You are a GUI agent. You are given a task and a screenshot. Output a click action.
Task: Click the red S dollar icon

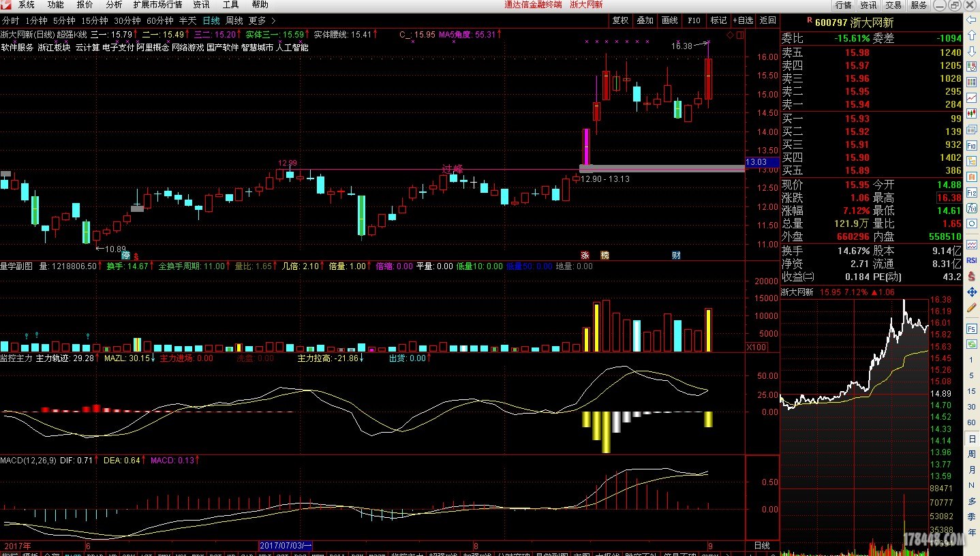click(x=972, y=276)
